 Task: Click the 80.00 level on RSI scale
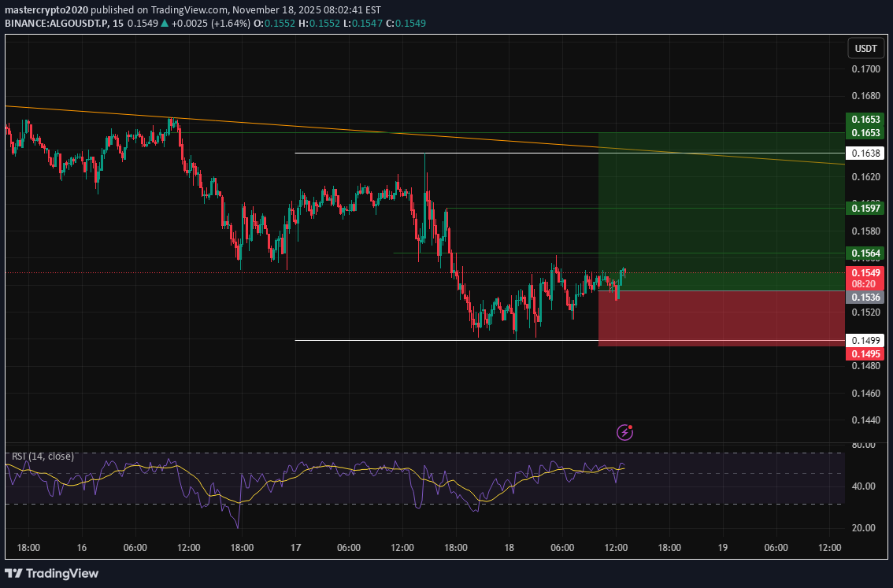(x=862, y=445)
